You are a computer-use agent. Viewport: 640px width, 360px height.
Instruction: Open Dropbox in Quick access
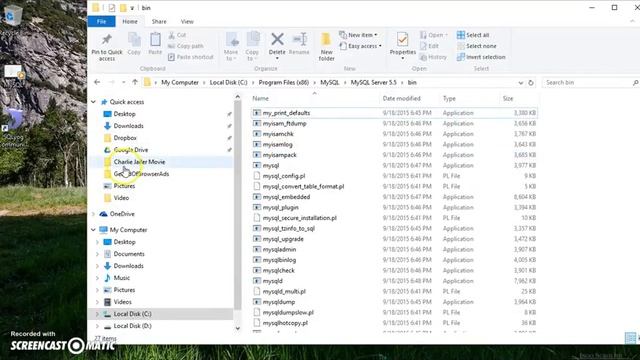[x=125, y=138]
